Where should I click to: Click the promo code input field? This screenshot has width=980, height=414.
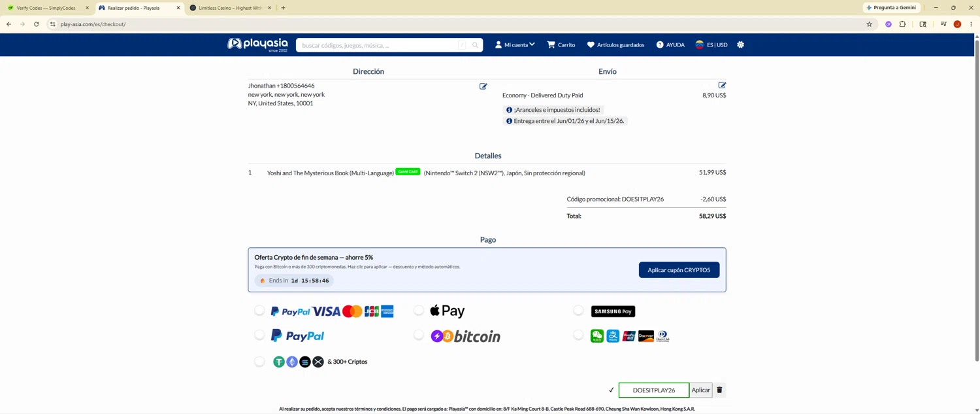coord(654,390)
